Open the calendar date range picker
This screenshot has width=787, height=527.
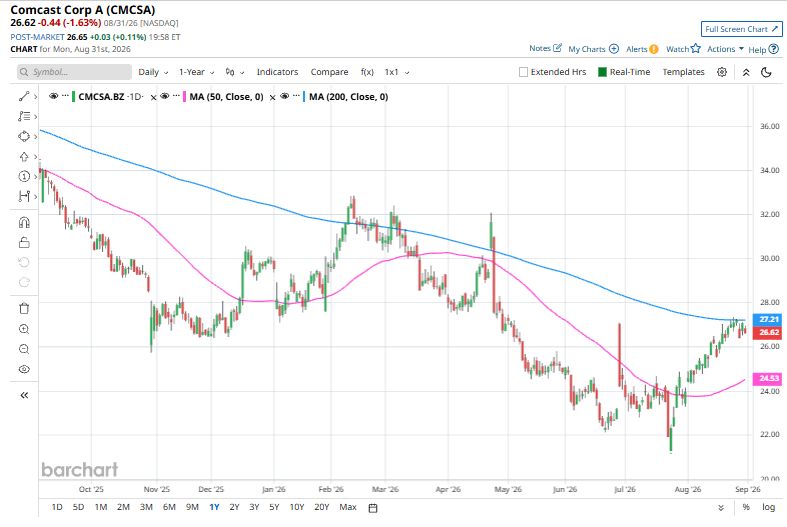coord(373,508)
